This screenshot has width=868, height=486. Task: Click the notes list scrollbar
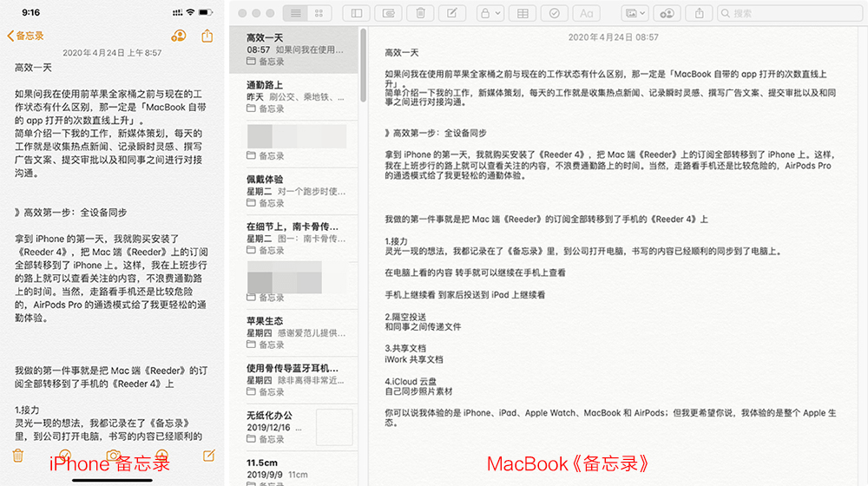(363, 65)
